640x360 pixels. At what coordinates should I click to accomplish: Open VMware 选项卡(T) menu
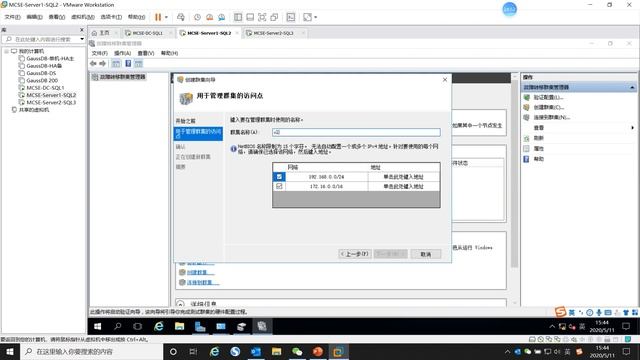tap(111, 17)
